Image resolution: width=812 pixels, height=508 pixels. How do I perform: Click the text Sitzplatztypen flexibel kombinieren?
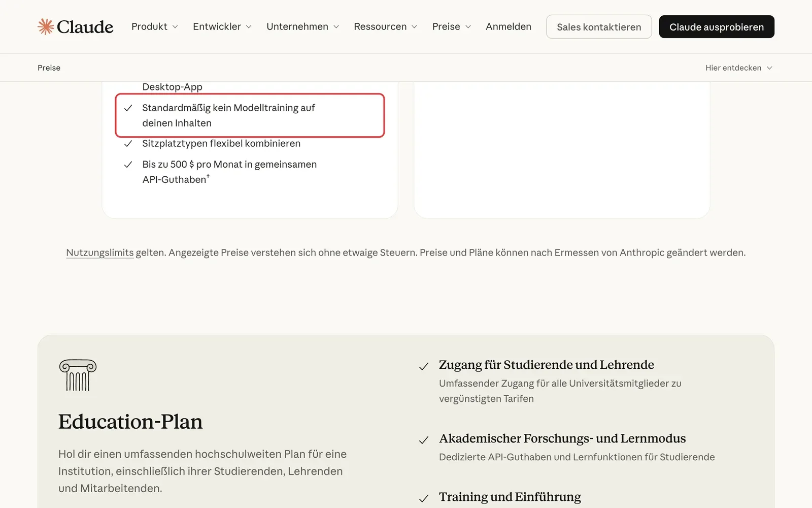[221, 143]
